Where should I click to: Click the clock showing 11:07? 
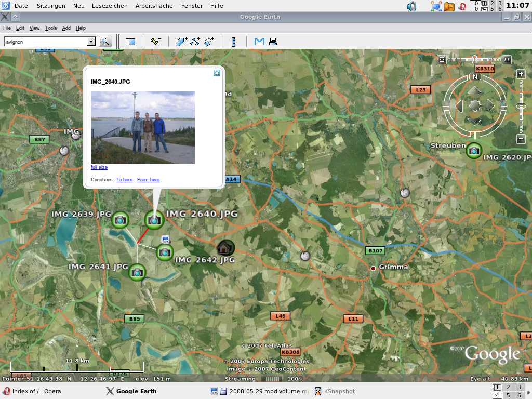coord(517,5)
